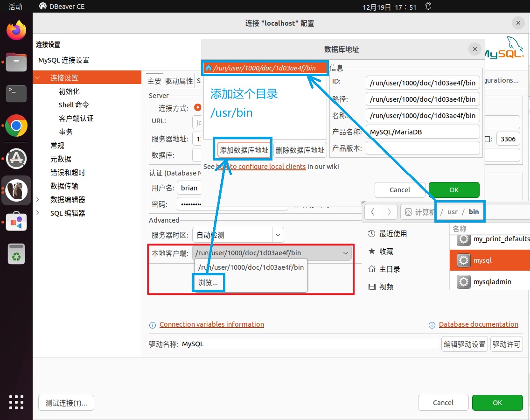The image size is (530, 420).
Task: Click the 产品名称 field showing MySQL/MariaDB
Action: point(423,132)
